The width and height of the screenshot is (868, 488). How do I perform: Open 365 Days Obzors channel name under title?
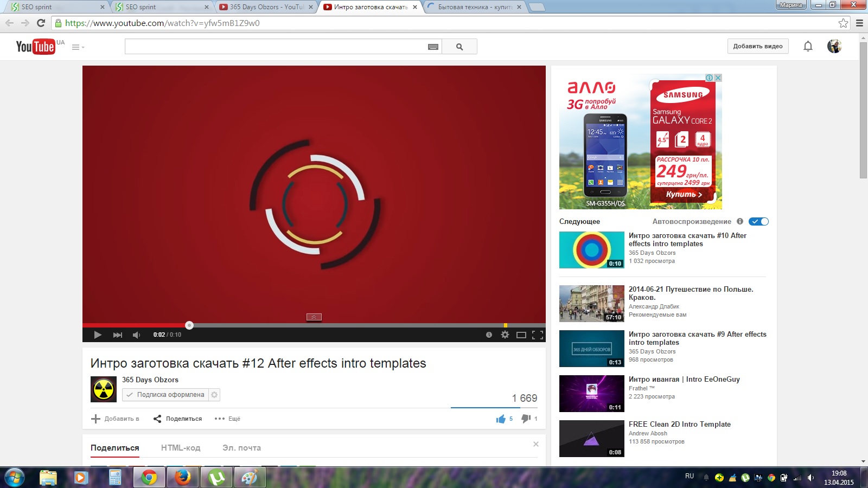(150, 380)
